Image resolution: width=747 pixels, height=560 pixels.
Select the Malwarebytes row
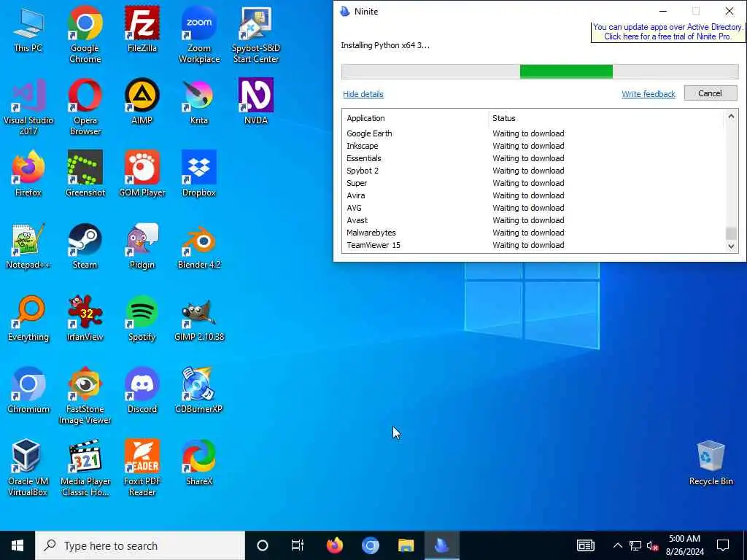(533, 233)
